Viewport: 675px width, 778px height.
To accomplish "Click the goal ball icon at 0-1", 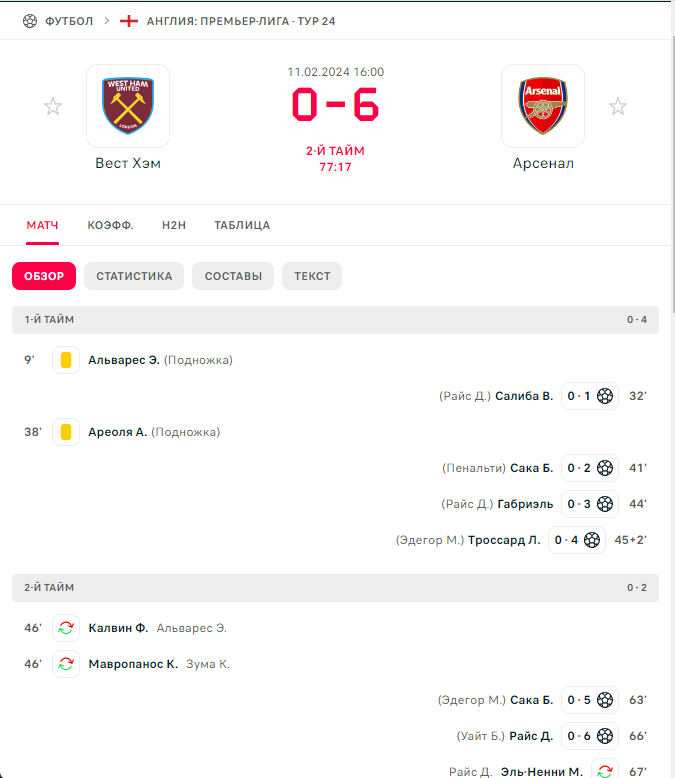I will pyautogui.click(x=605, y=396).
